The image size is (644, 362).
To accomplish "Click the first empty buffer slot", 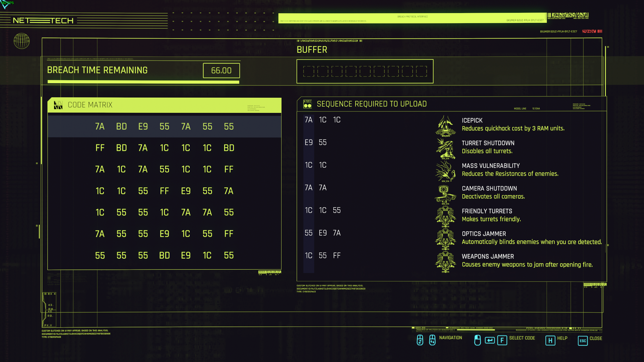I will 309,71.
